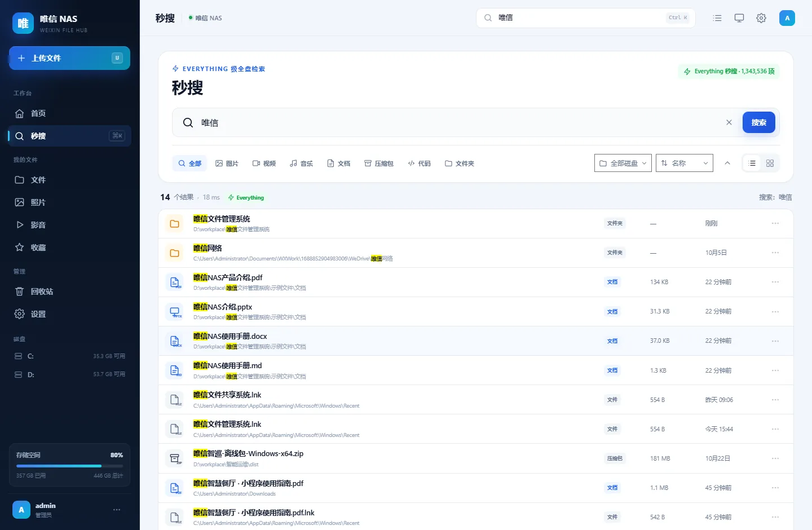Filter results by 压缩包
The image size is (812, 530).
[x=379, y=164]
